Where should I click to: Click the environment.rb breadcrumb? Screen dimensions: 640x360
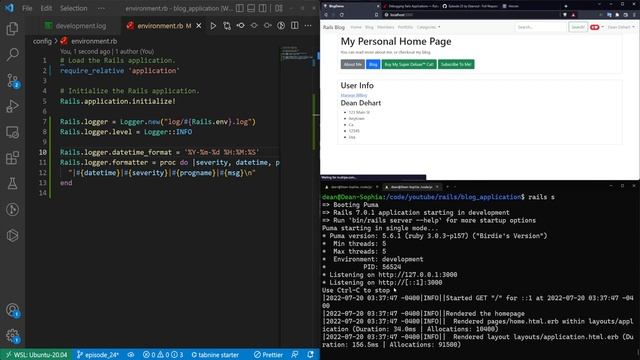[94, 41]
